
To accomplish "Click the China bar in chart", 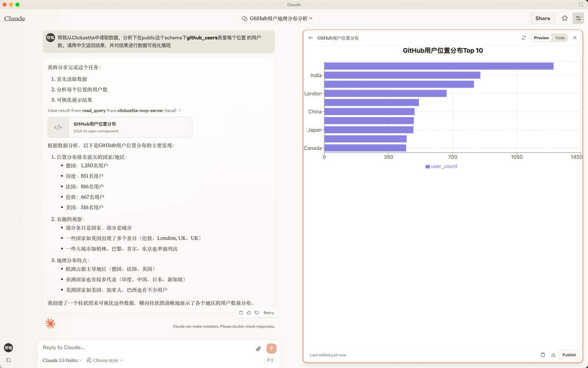I will (x=369, y=111).
